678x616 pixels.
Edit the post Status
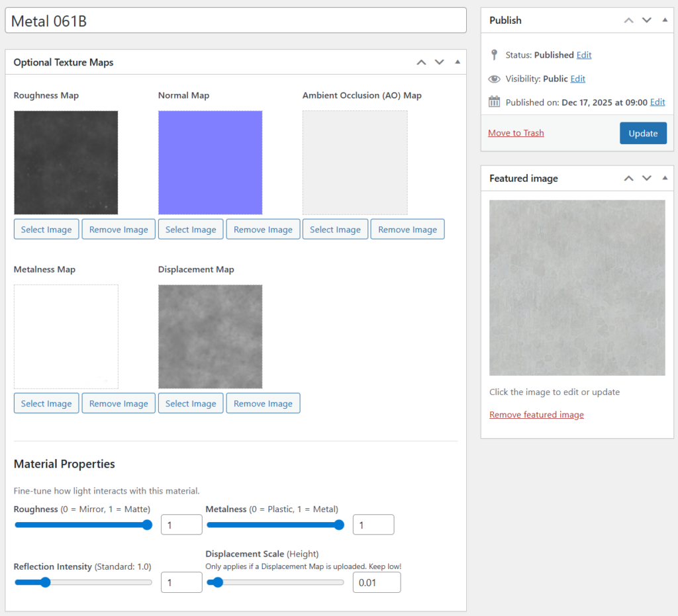pos(584,55)
